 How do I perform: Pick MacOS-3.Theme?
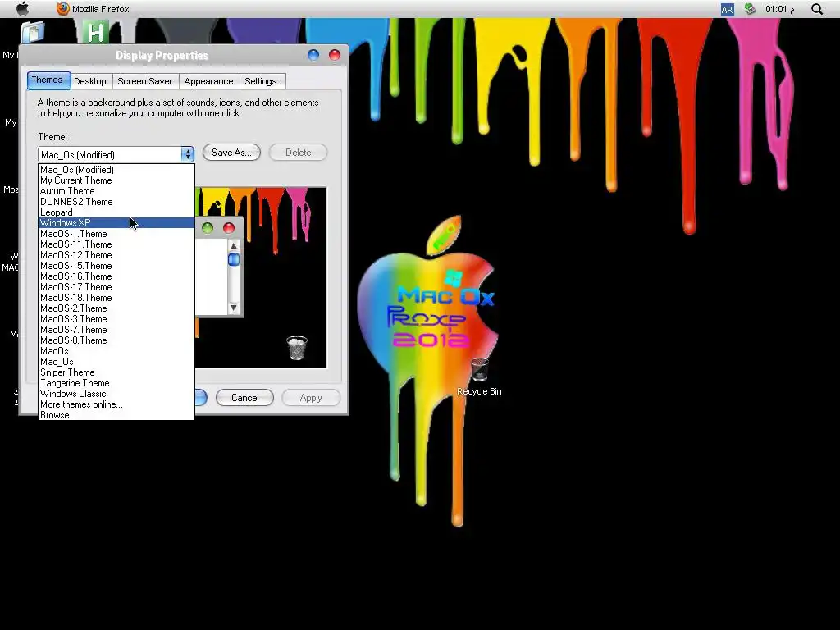(x=116, y=319)
